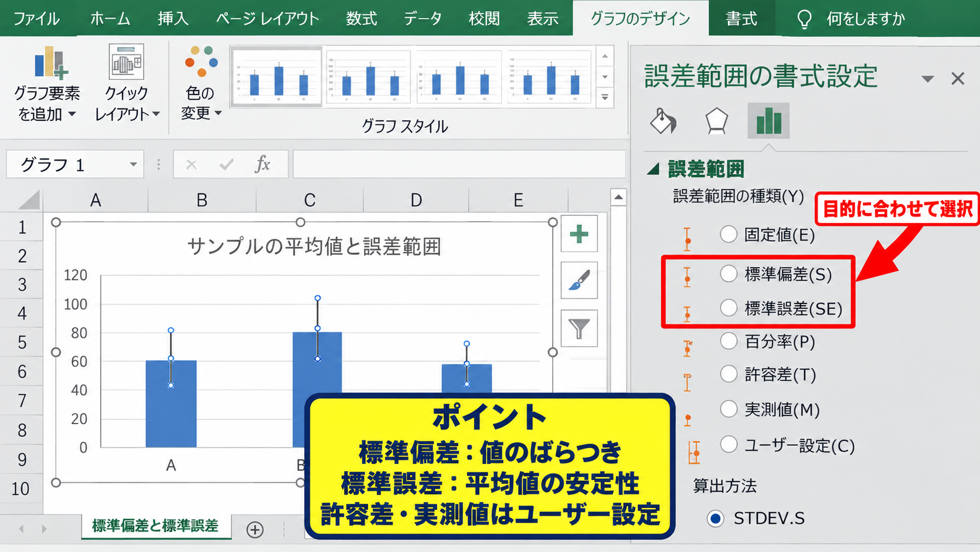The height and width of the screenshot is (552, 980).
Task: Select 実測値(M) radio button
Action: click(729, 409)
